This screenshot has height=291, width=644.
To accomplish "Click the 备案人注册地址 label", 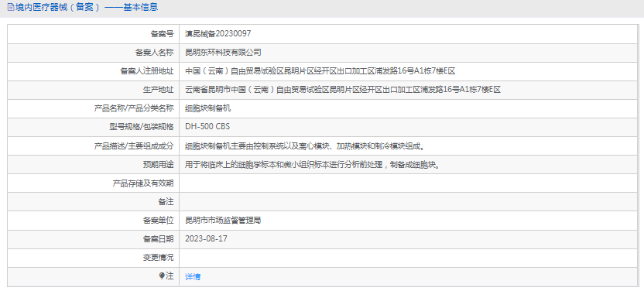I will 146,71.
